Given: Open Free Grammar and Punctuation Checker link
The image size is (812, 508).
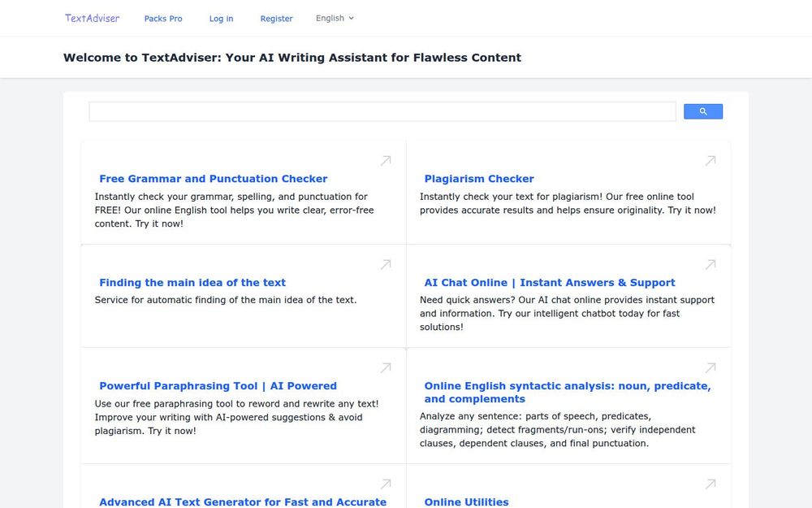Looking at the screenshot, I should pyautogui.click(x=214, y=179).
